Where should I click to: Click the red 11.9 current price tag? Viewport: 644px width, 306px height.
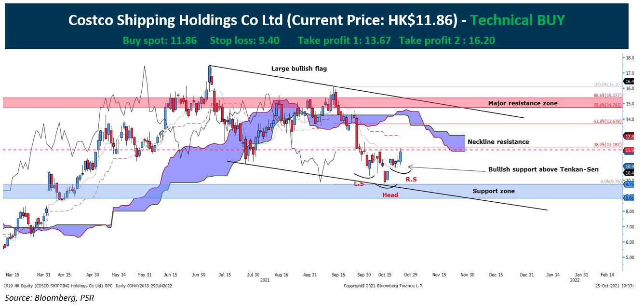(x=629, y=151)
